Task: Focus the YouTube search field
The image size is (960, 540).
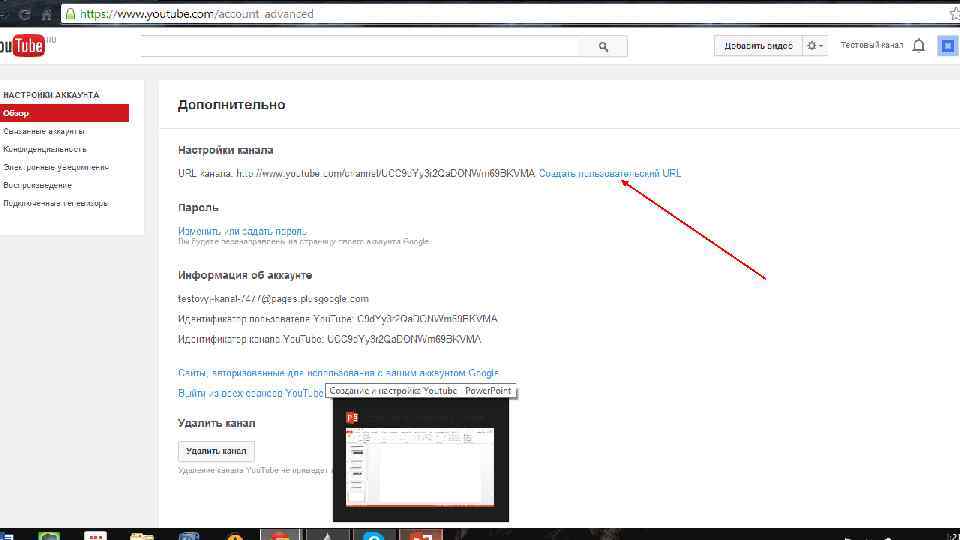Action: [x=360, y=47]
